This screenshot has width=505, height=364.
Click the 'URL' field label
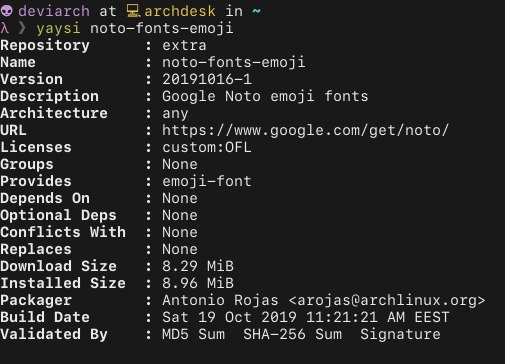point(13,130)
